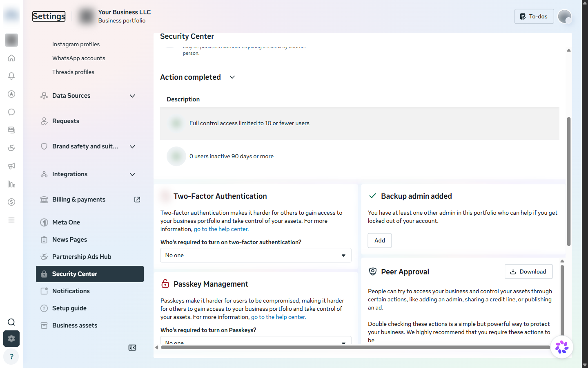Click the Security Center vertical scrollbar
588x368 pixels.
(x=569, y=182)
